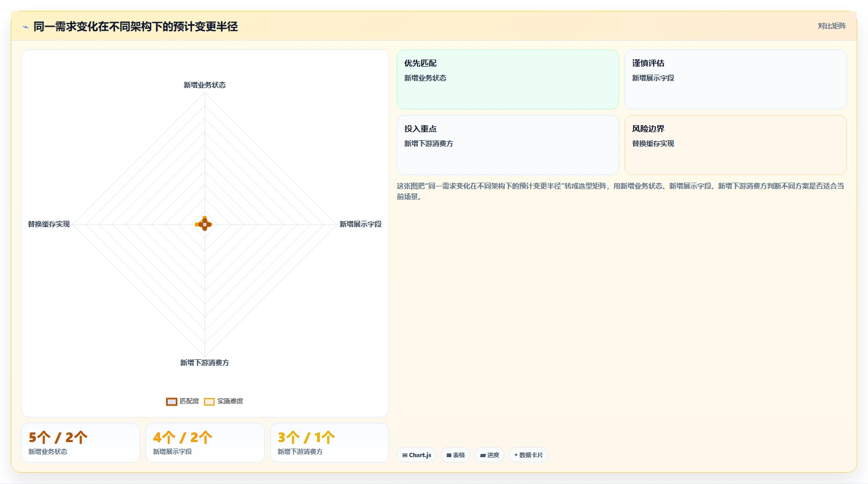Open the 投入重点 card
Image resolution: width=868 pixels, height=484 pixels.
pyautogui.click(x=508, y=145)
